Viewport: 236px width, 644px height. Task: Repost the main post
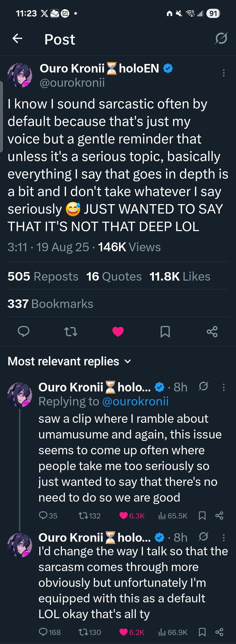click(71, 331)
